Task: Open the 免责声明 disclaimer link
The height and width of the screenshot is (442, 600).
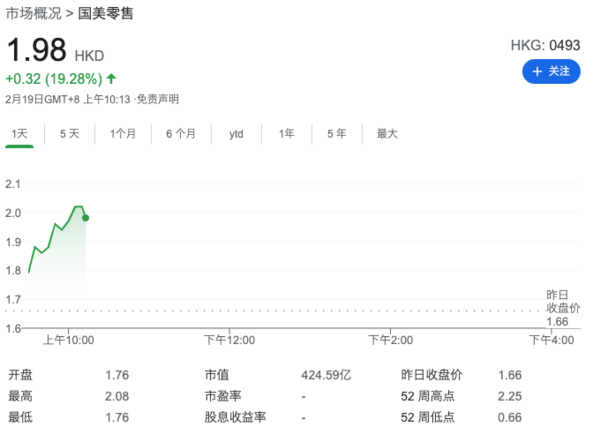Action: point(158,99)
